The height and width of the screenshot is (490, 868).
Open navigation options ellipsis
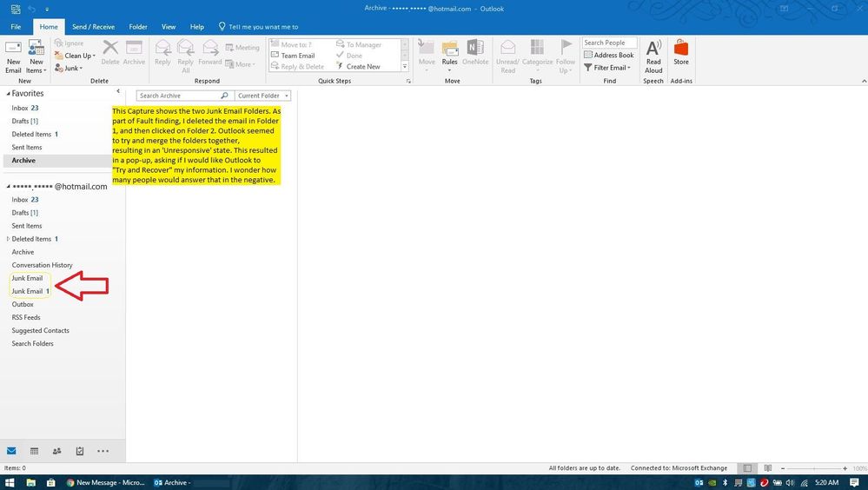click(x=103, y=451)
